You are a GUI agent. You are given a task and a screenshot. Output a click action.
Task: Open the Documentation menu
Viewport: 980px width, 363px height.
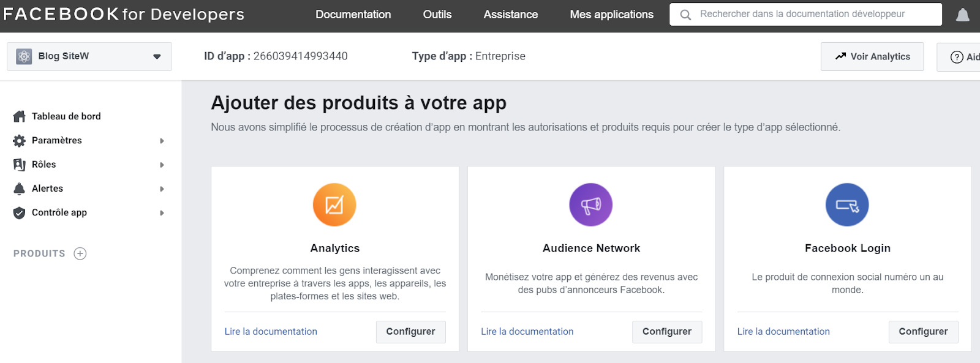[353, 15]
